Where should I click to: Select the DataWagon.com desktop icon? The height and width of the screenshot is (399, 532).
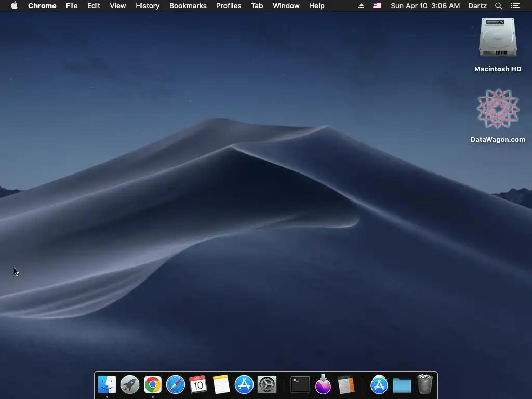point(498,109)
